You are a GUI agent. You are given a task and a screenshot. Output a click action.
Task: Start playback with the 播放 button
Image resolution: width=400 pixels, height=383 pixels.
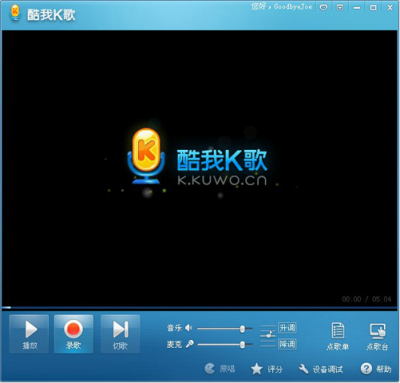pyautogui.click(x=29, y=334)
